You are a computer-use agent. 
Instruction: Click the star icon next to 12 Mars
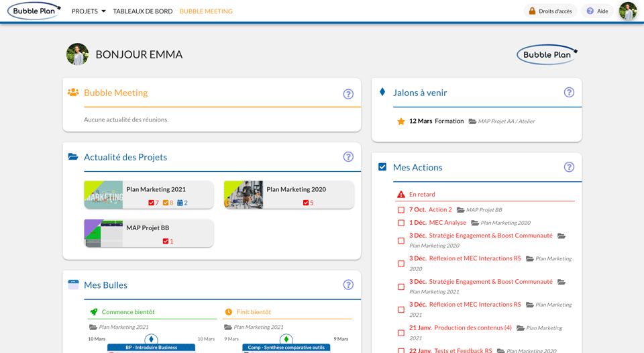tap(401, 121)
